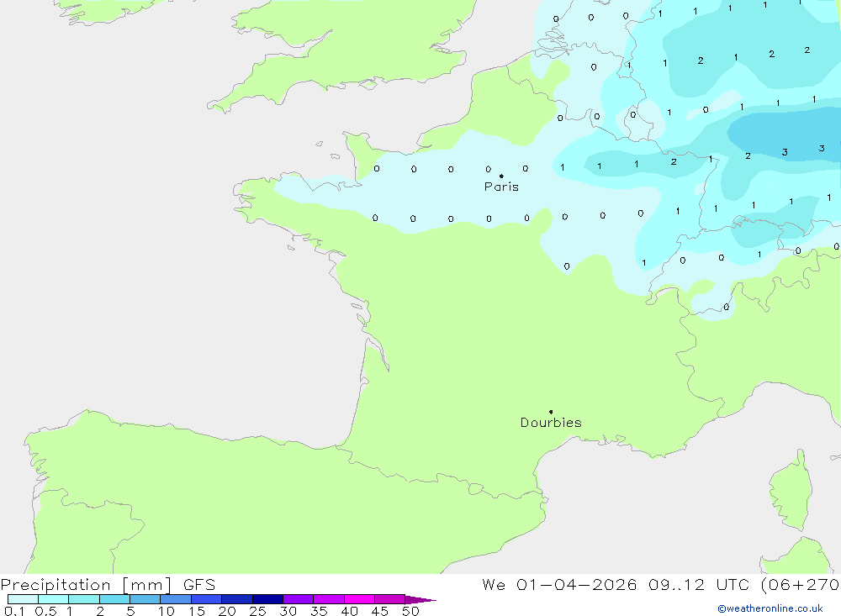Click the legend scale label '20'
The image size is (841, 616).
[x=227, y=611]
